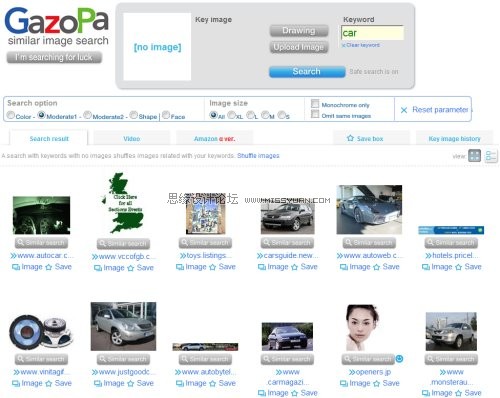Open the Save box star tab

click(x=365, y=138)
